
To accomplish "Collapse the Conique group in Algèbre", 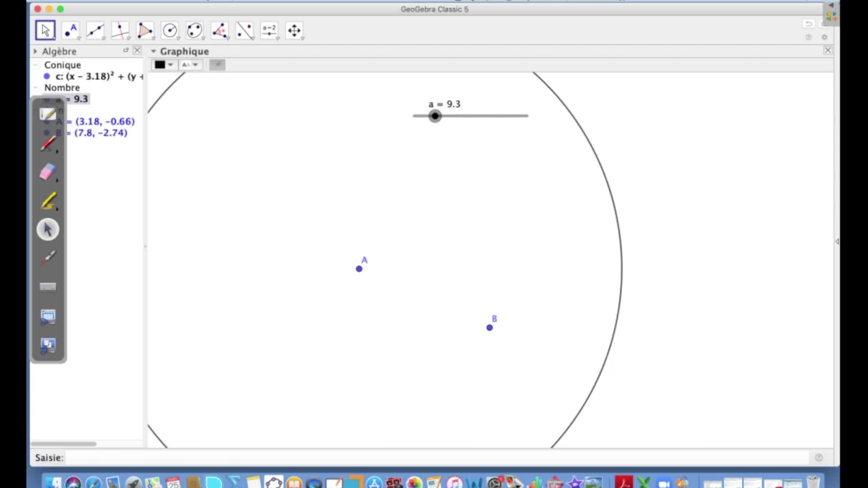I will [36, 65].
